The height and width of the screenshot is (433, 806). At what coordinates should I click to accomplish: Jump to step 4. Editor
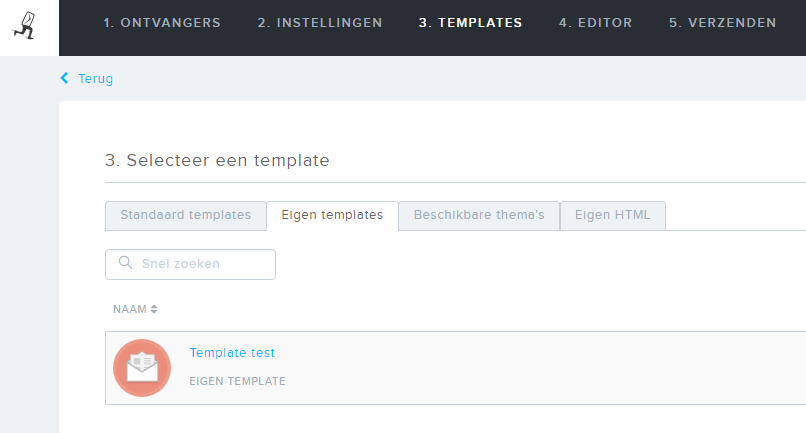pyautogui.click(x=595, y=23)
